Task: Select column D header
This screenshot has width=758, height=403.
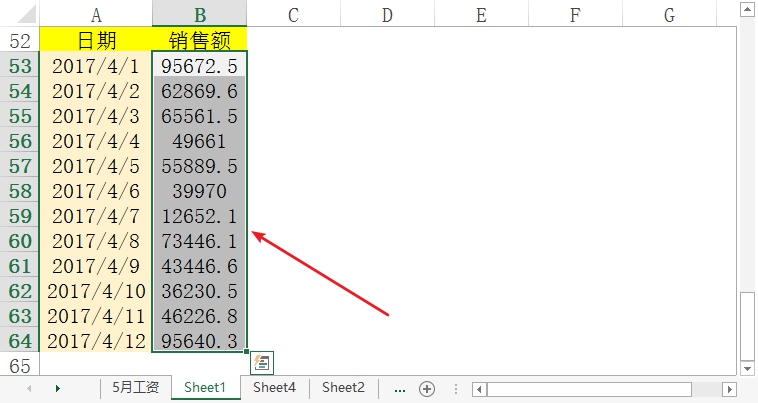Action: click(x=387, y=14)
